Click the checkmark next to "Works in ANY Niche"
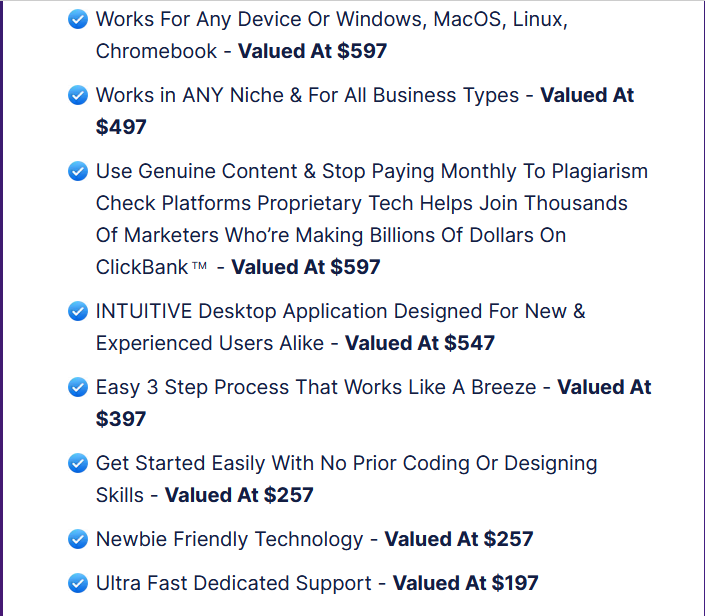The height and width of the screenshot is (616, 705). [x=77, y=95]
